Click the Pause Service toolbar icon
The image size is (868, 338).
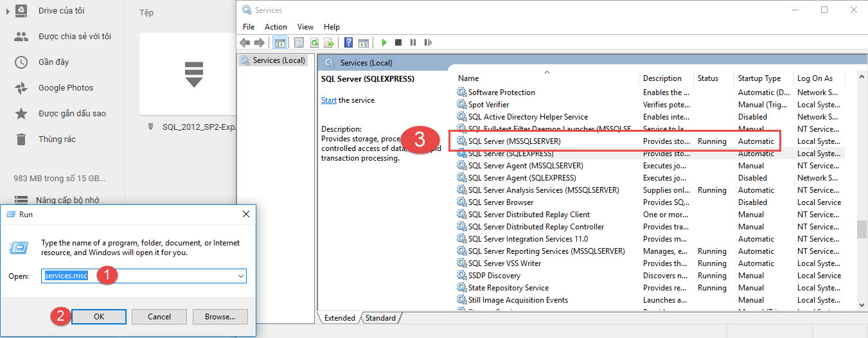pyautogui.click(x=412, y=42)
